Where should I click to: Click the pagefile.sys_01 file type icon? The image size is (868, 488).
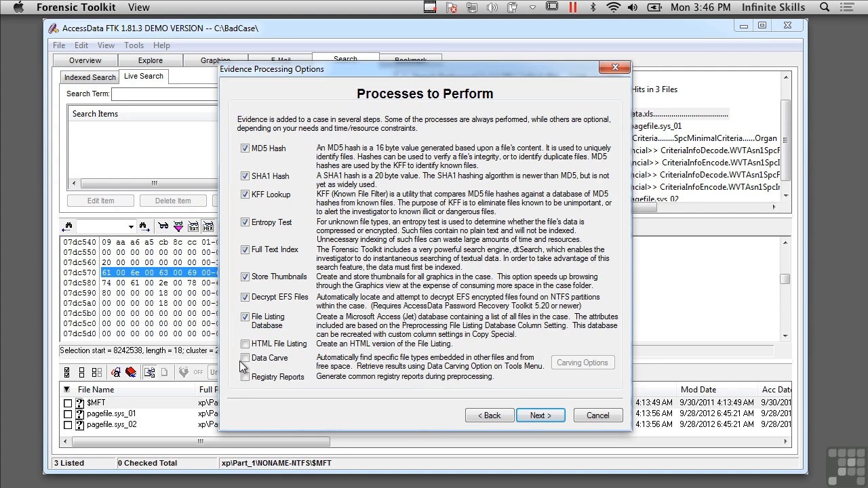click(x=80, y=413)
